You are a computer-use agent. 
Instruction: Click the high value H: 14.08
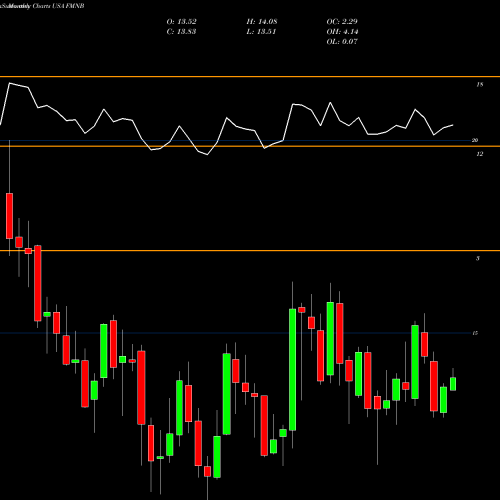tap(262, 22)
